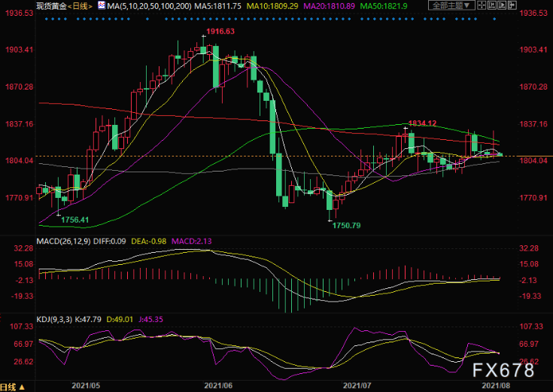The width and height of the screenshot is (553, 392).
Task: Click the 现货黄金 日线 chart title
Action: coord(64,6)
